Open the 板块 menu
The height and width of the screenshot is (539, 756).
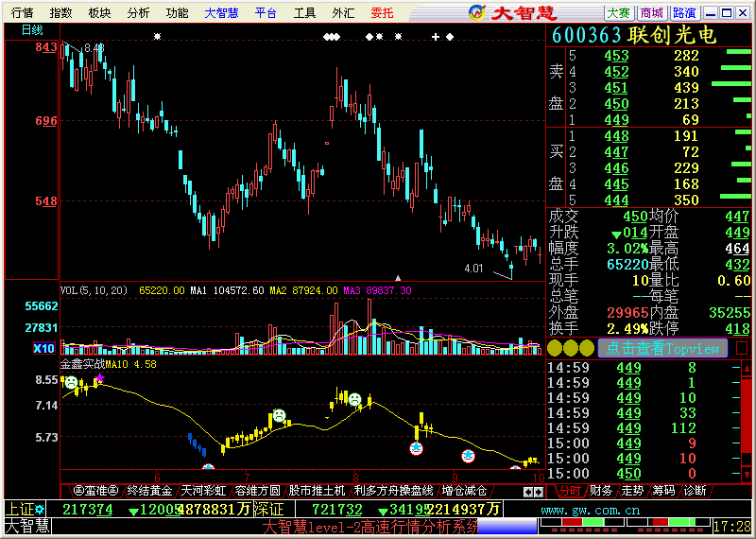(100, 13)
